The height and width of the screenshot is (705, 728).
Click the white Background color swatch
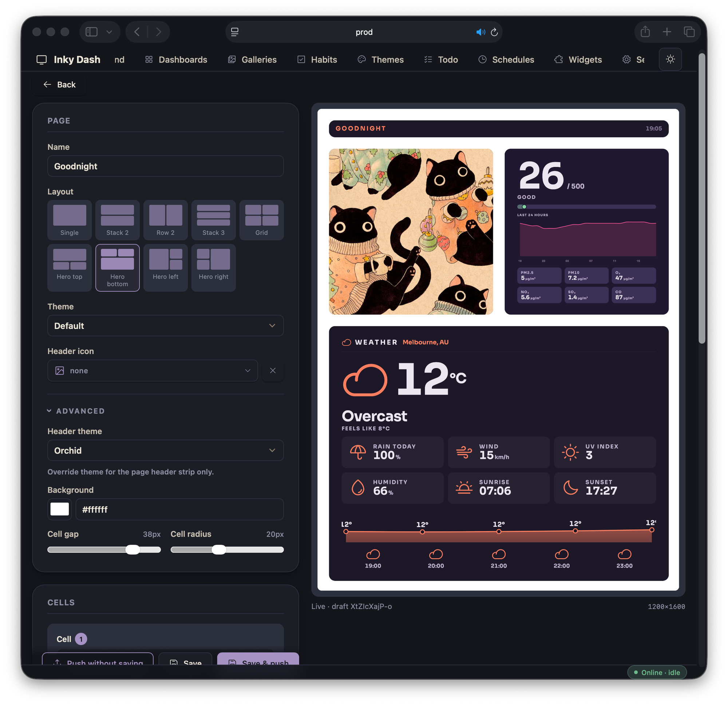tap(59, 509)
